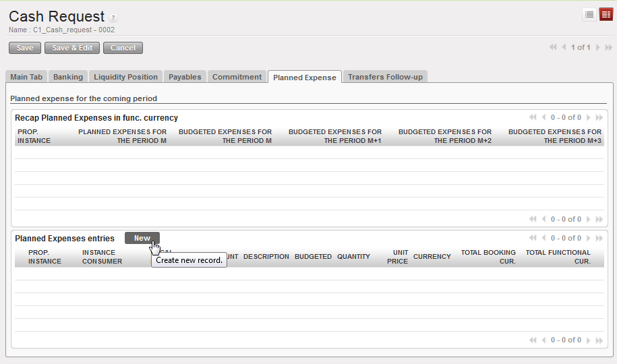Go to previous page of Planned Expenses entries pager
The height and width of the screenshot is (364, 617).
543,238
